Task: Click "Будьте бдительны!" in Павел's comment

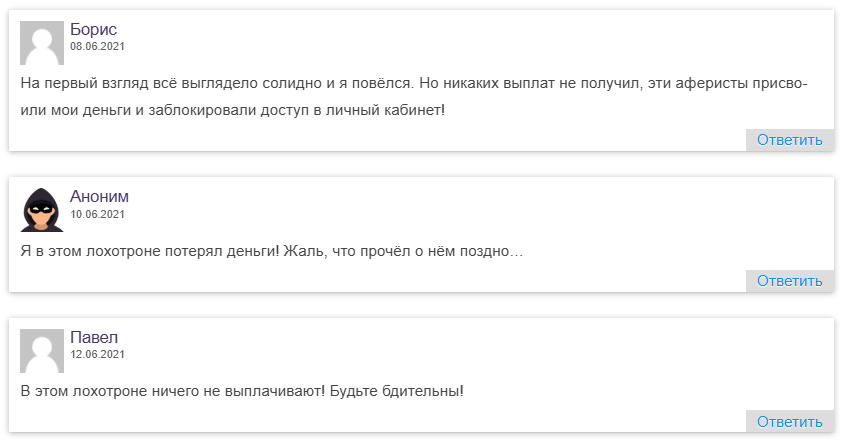Action: pos(397,390)
